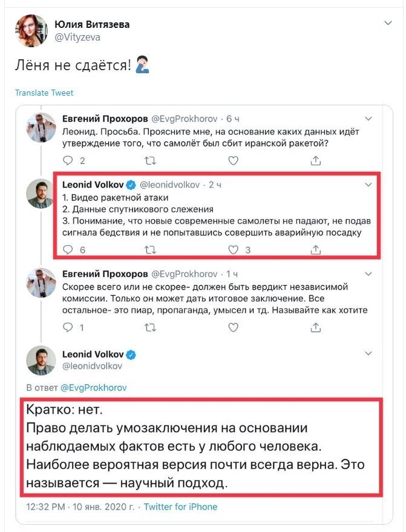This screenshot has height=532, width=406.
Task: Click the Translate Tweet link
Action: [x=44, y=93]
